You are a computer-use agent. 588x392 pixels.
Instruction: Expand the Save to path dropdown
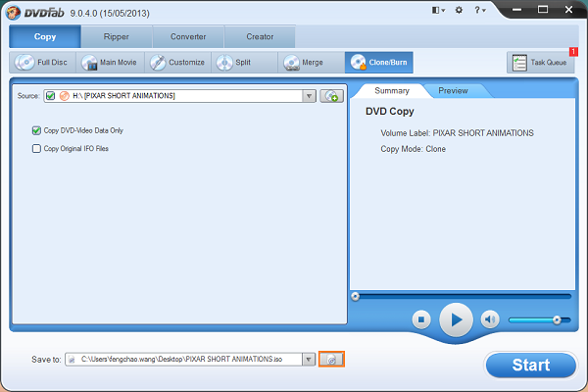309,360
